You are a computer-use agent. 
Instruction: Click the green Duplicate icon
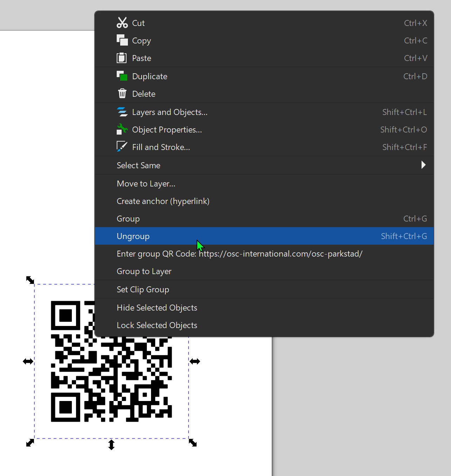pos(122,76)
